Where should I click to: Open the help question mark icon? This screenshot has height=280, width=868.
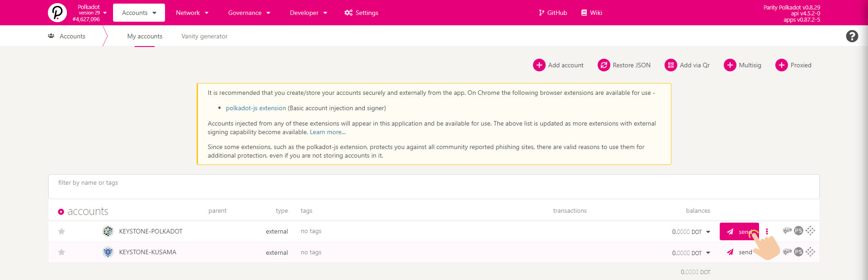852,36
